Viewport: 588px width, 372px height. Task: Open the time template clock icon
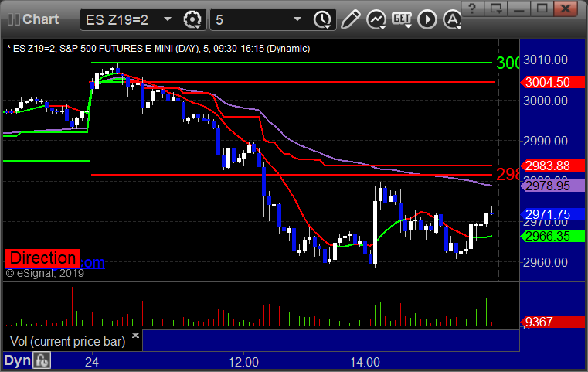[322, 19]
